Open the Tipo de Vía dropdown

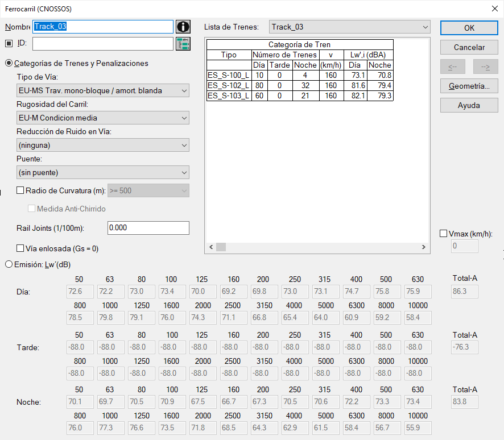(x=102, y=90)
